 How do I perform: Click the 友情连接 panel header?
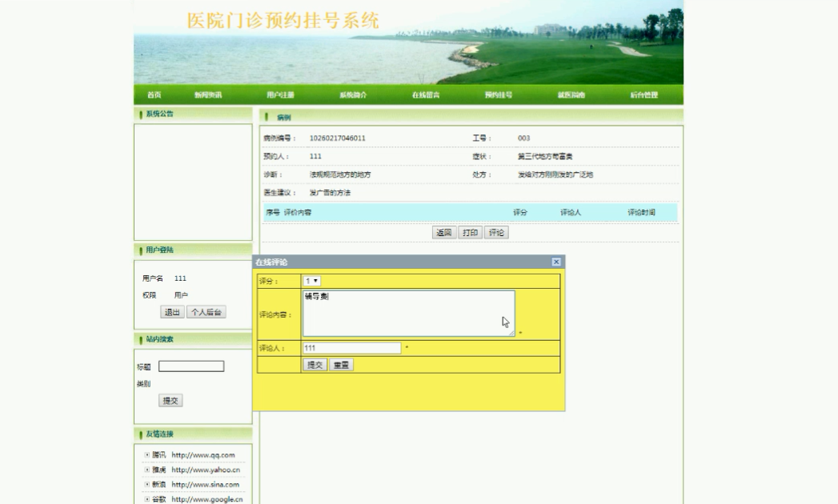(193, 434)
